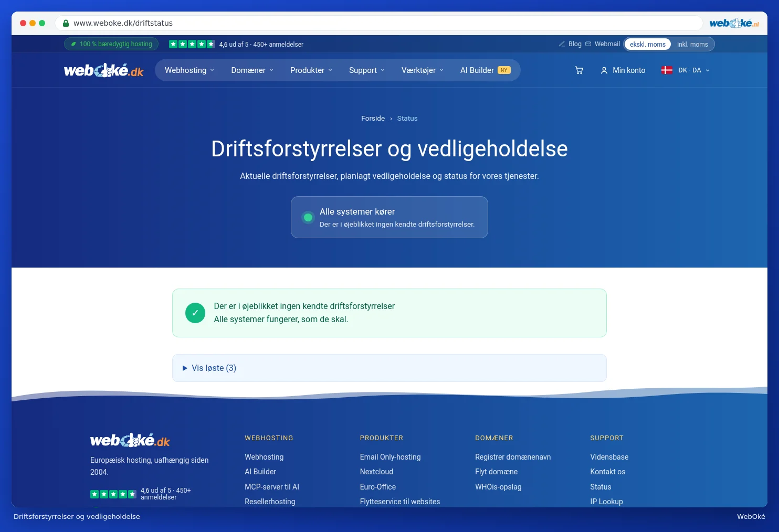
Task: Click the address bar padlock icon
Action: click(66, 23)
